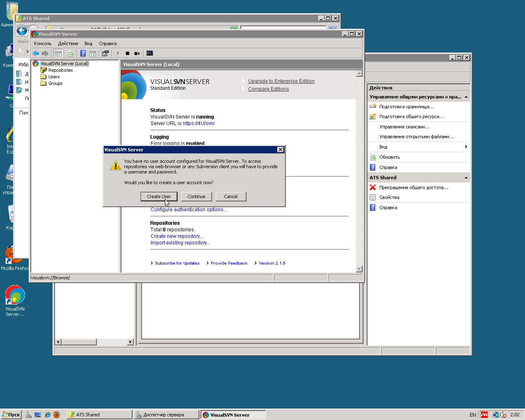The height and width of the screenshot is (420, 525).
Task: Click Обновить in the actions pane
Action: point(390,157)
